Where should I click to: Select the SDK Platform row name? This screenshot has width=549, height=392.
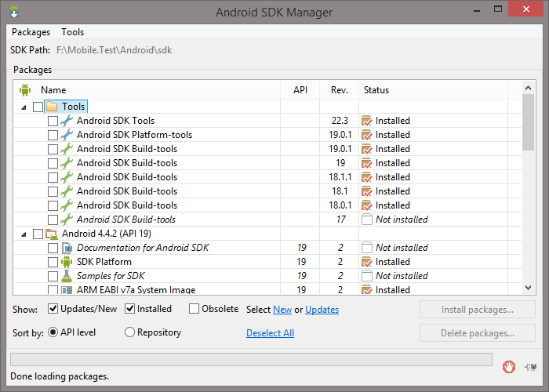[104, 262]
